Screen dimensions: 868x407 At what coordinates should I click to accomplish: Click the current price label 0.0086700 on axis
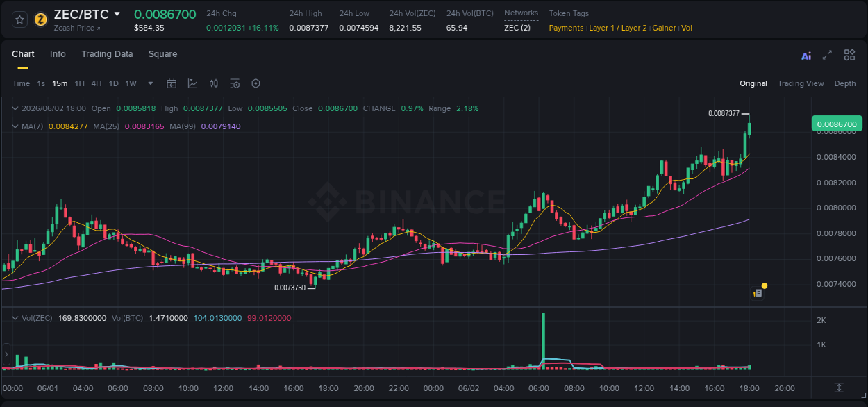click(x=836, y=124)
